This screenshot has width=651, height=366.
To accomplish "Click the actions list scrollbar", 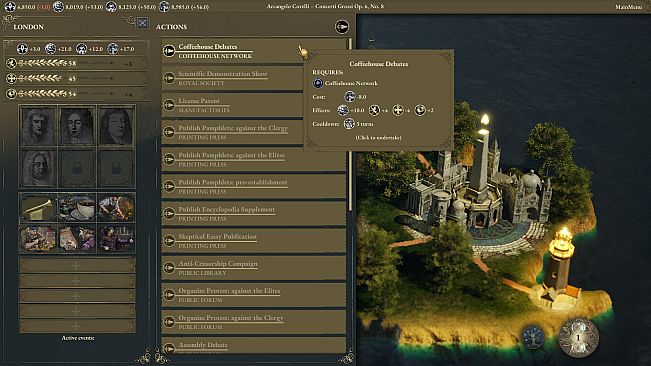I will coord(350,124).
